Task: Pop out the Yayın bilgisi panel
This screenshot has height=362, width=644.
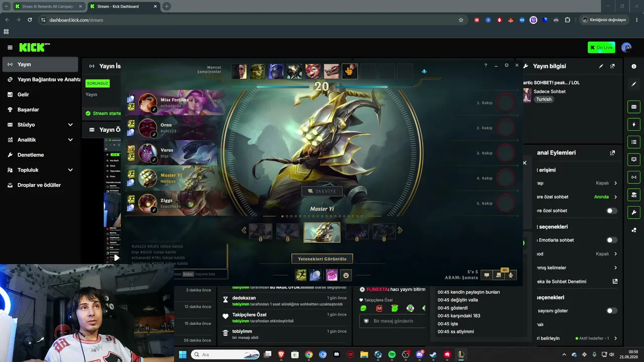Action: (x=612, y=66)
